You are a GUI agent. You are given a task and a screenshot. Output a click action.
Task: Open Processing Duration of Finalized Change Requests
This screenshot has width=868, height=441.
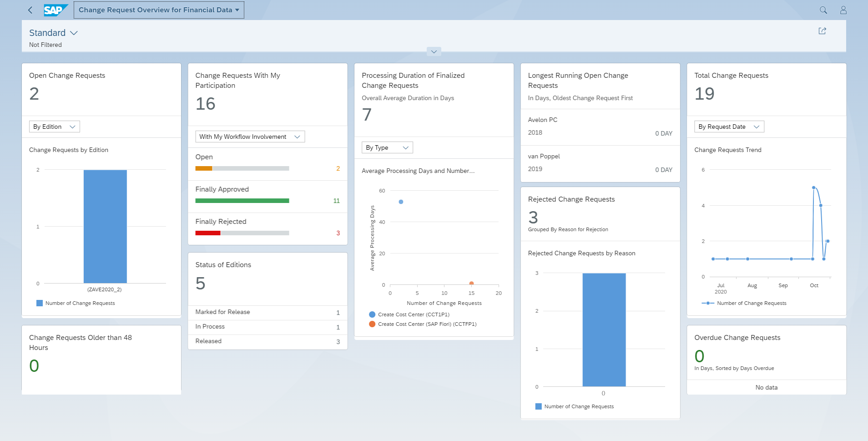(x=434, y=100)
